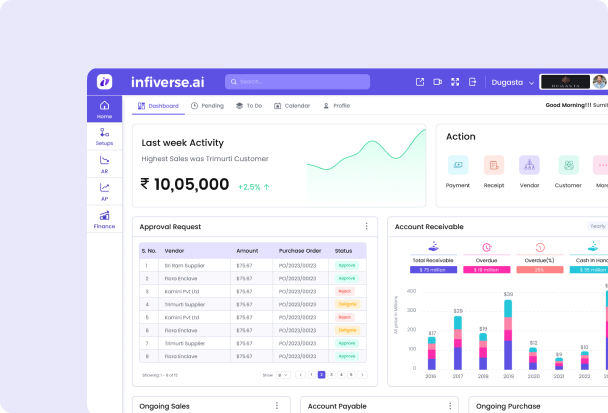The width and height of the screenshot is (608, 413).
Task: Toggle fullscreen using the header expand icon
Action: (456, 82)
